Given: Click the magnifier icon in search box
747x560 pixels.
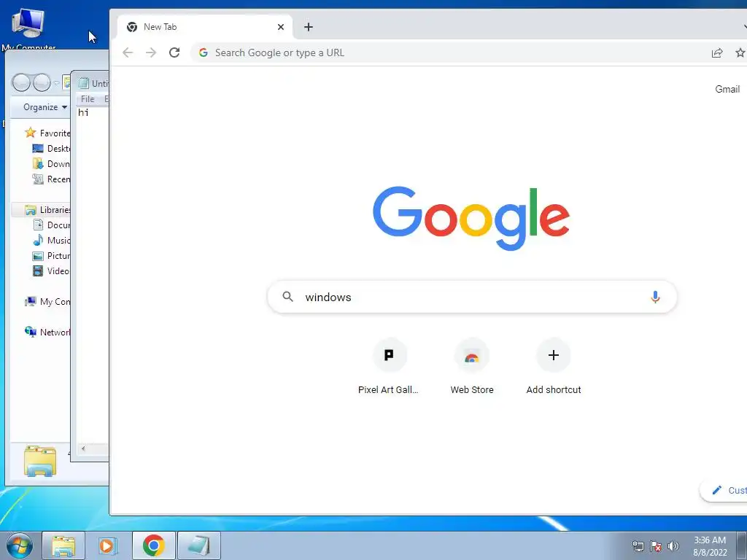Looking at the screenshot, I should click(287, 297).
